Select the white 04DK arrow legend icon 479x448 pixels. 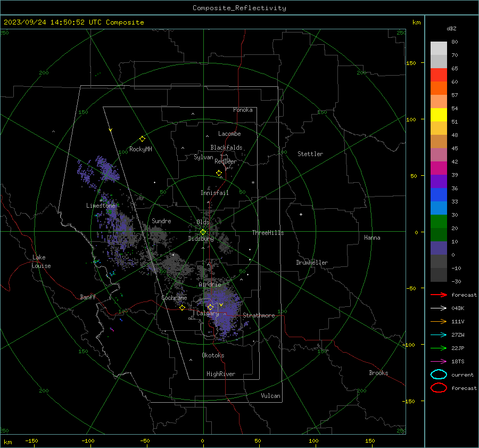tap(439, 308)
